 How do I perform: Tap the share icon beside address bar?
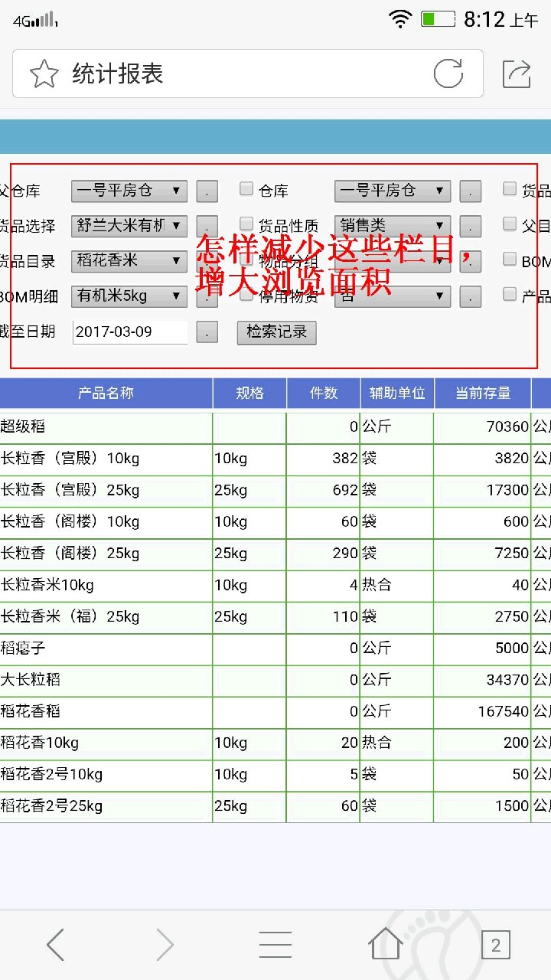point(517,74)
